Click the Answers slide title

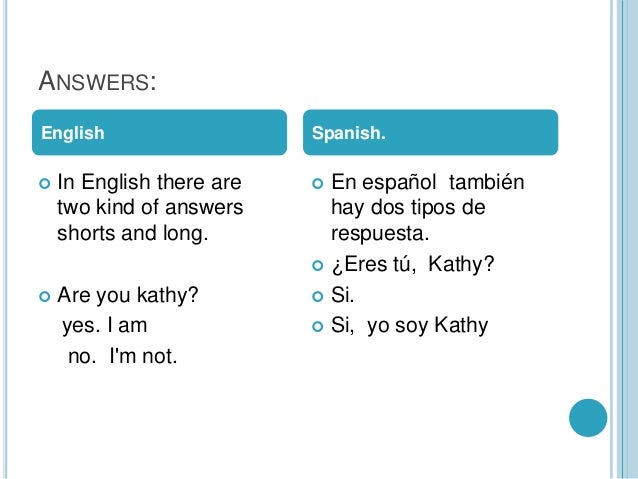pyautogui.click(x=97, y=81)
